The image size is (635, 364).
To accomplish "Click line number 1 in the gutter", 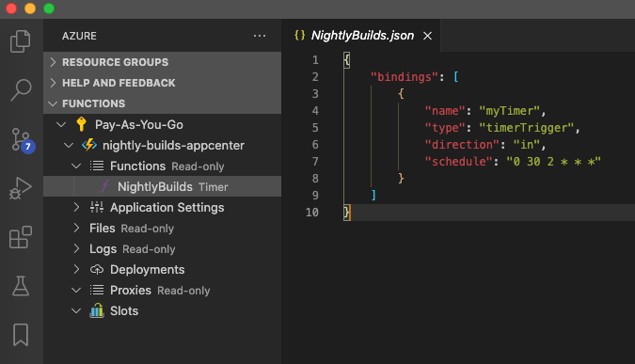I will click(x=315, y=60).
